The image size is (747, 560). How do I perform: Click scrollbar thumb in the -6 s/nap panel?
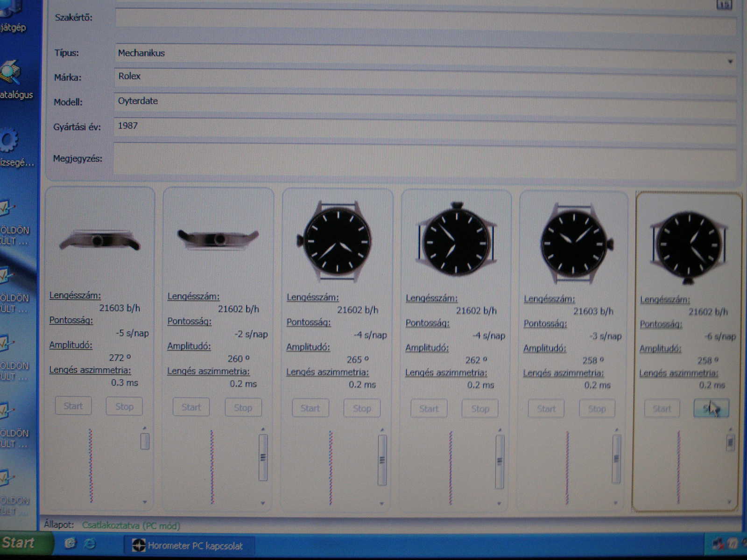point(731,442)
